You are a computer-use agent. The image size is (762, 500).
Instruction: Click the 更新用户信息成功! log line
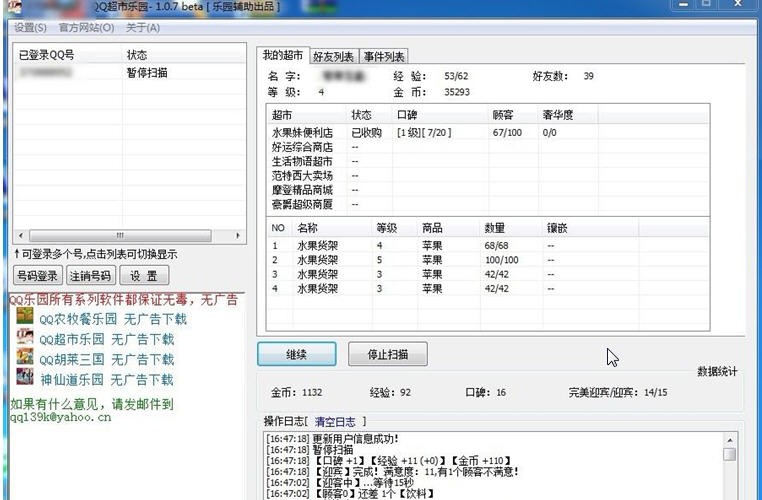pos(332,439)
